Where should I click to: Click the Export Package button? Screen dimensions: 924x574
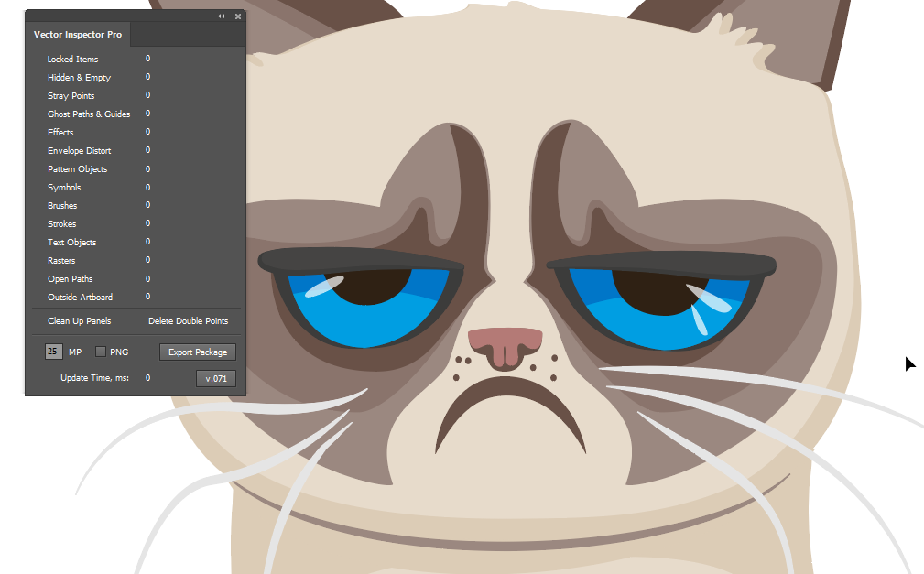(198, 352)
